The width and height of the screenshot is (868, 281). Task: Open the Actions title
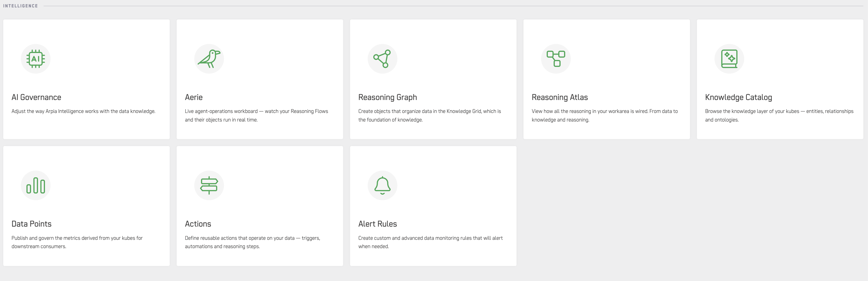coord(198,224)
